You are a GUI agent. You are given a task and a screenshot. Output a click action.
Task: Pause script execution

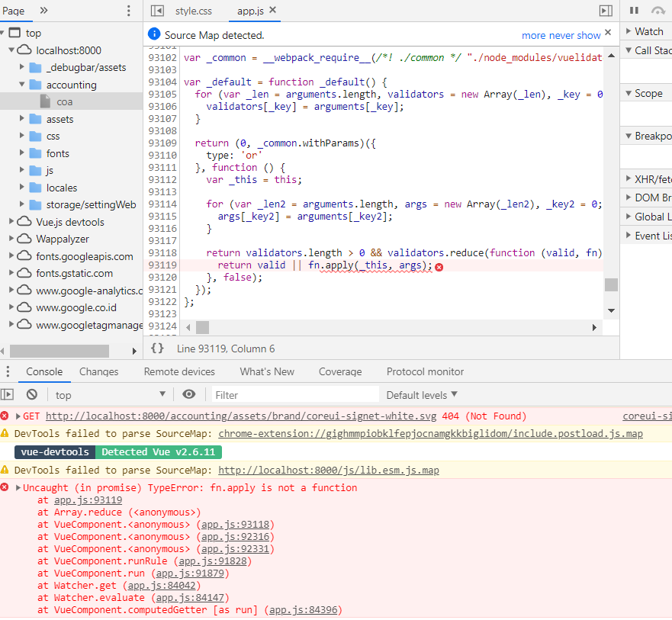click(635, 10)
